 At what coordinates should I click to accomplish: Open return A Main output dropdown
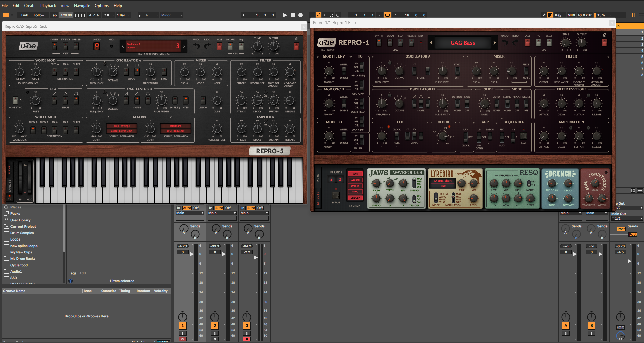571,213
